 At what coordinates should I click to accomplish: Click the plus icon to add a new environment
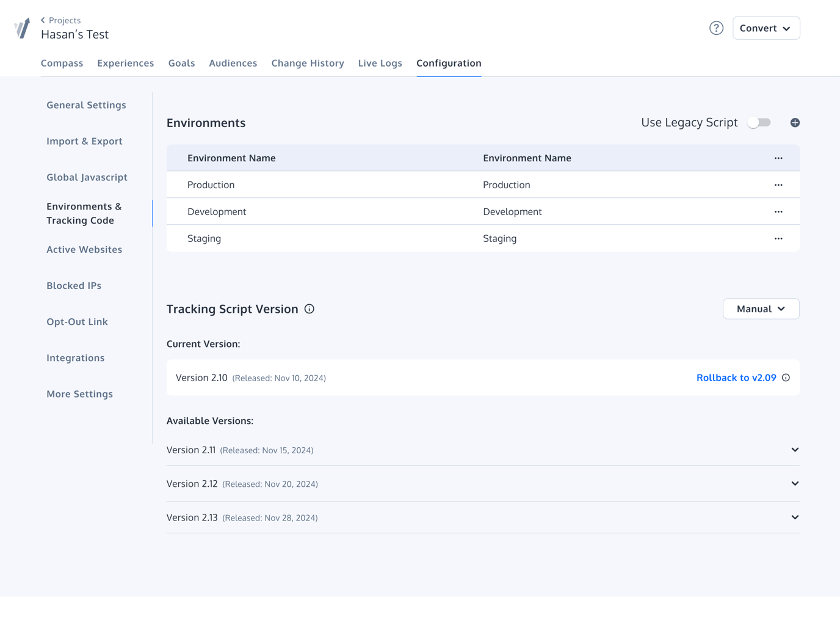click(795, 122)
